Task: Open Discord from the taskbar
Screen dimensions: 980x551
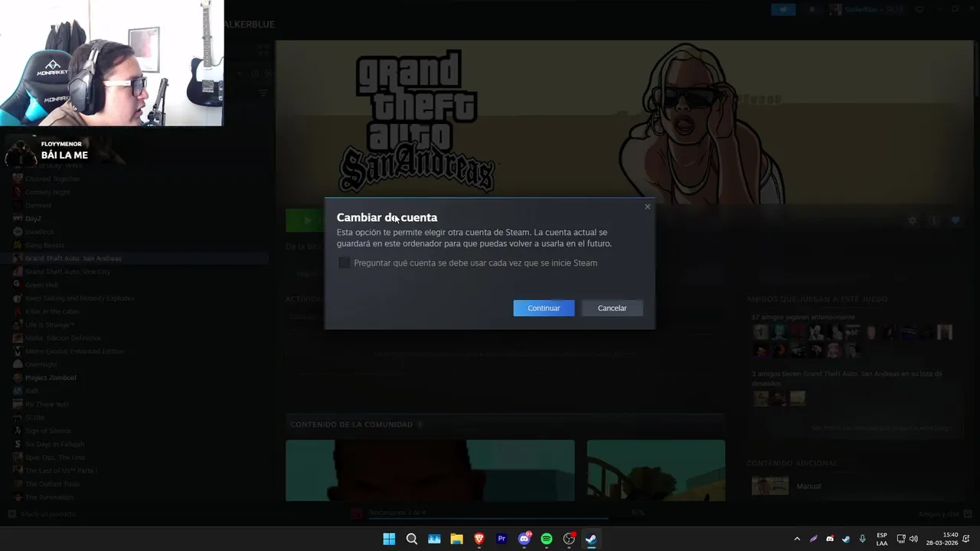Action: click(x=524, y=539)
